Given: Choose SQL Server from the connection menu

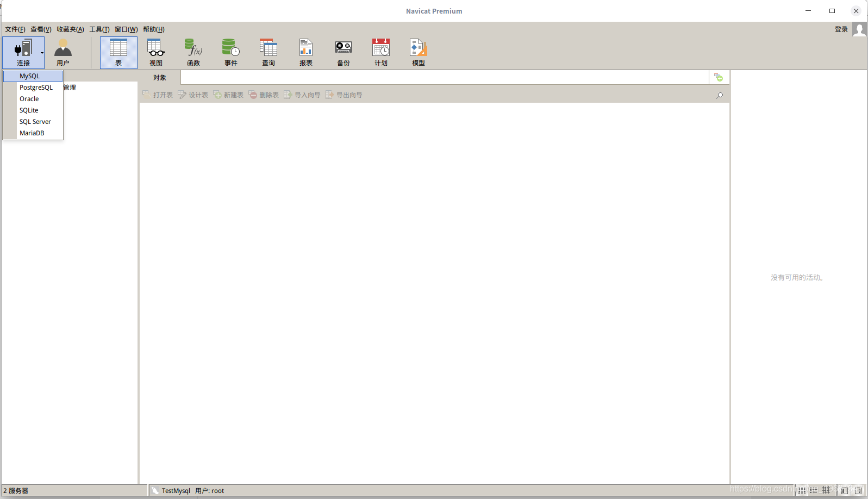Looking at the screenshot, I should click(x=33, y=122).
